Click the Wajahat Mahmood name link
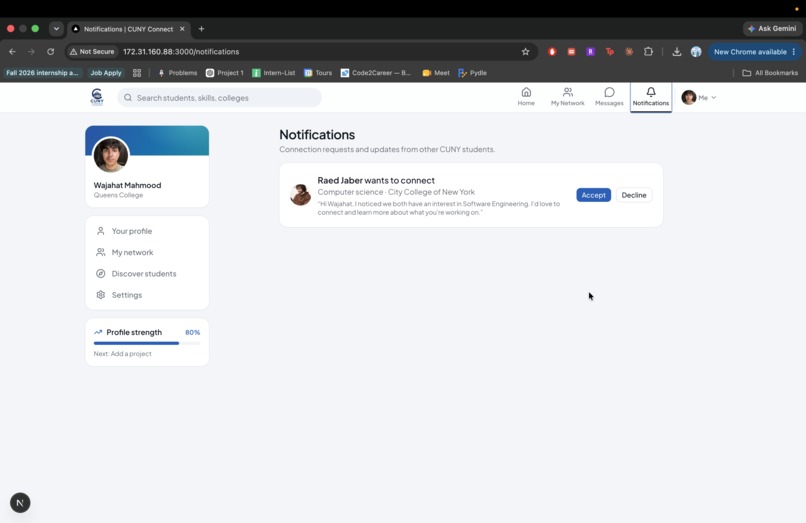 tap(127, 185)
